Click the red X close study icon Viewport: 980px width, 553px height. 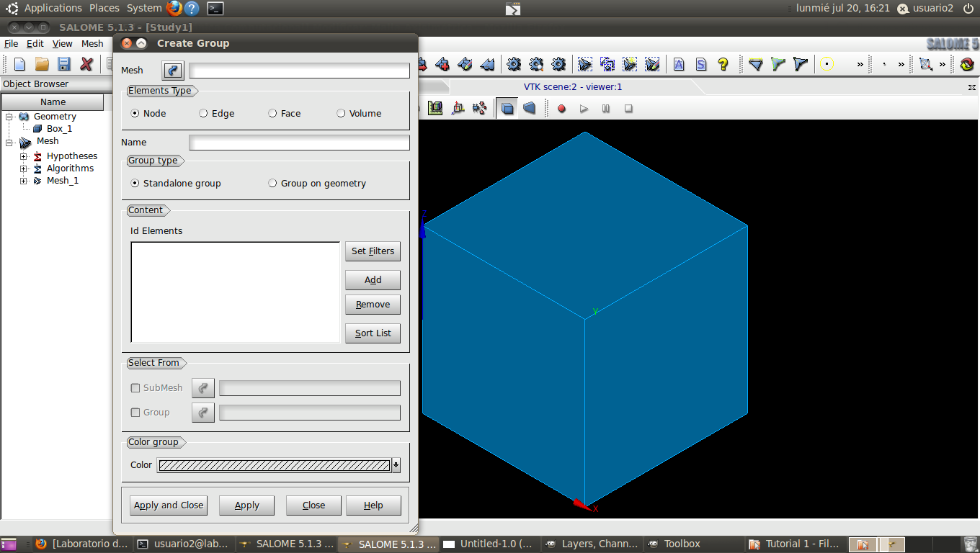pos(86,64)
